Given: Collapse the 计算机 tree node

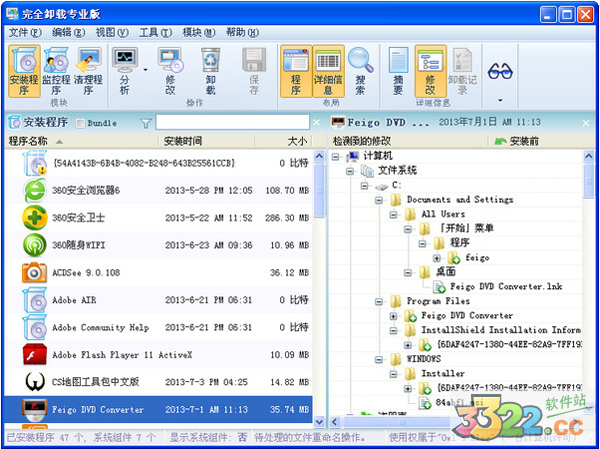Looking at the screenshot, I should click(336, 157).
